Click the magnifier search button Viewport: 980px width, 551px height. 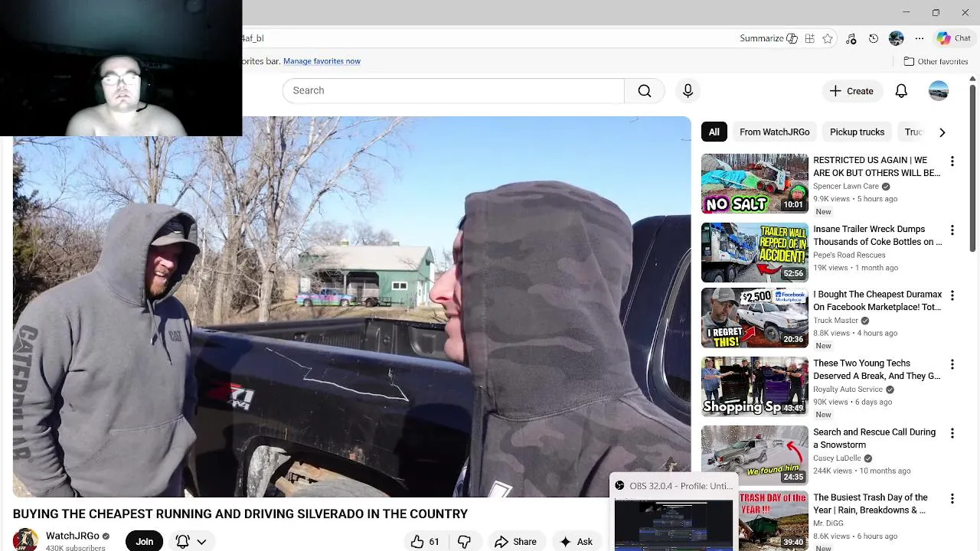coord(645,90)
